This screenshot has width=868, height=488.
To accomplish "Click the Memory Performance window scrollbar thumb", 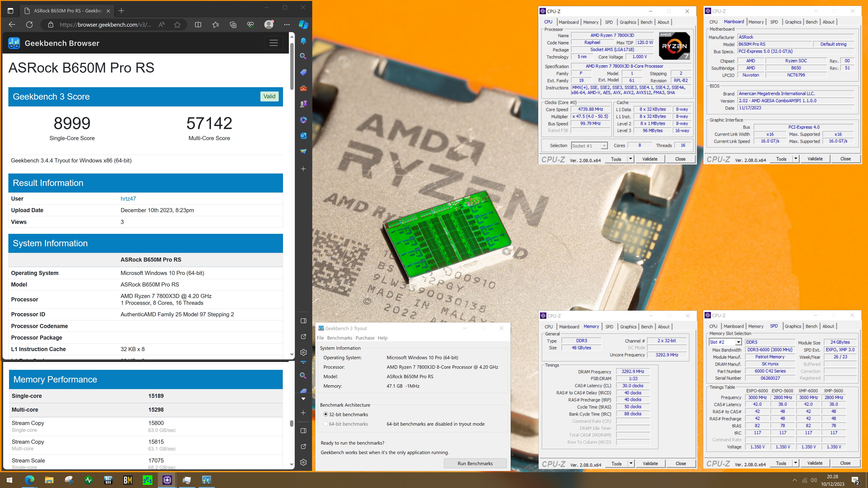I will (x=292, y=423).
